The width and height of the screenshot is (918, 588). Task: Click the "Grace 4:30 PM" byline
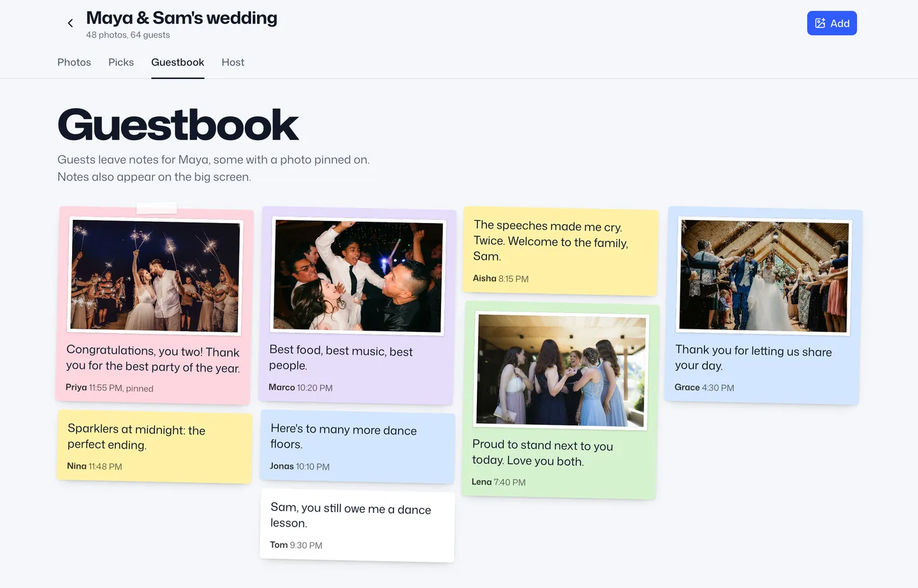coord(704,387)
